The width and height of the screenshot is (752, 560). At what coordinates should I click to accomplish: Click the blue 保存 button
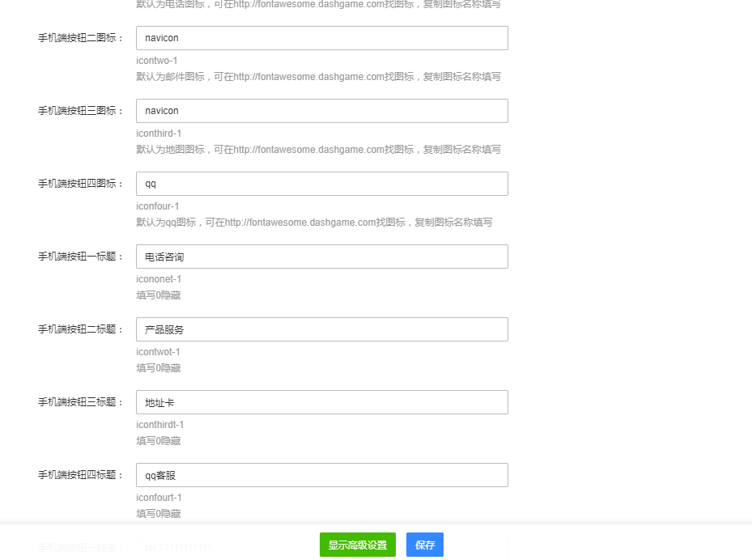point(425,545)
